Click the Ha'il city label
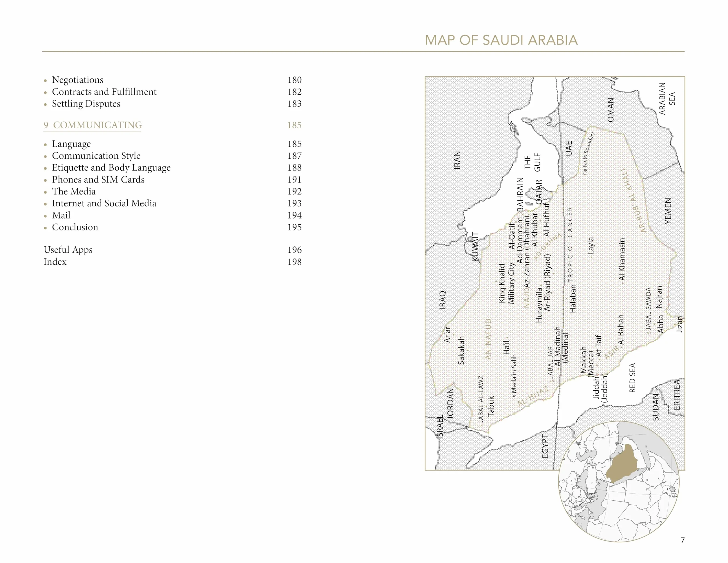Viewport: 728px width, 563px height. [x=506, y=348]
